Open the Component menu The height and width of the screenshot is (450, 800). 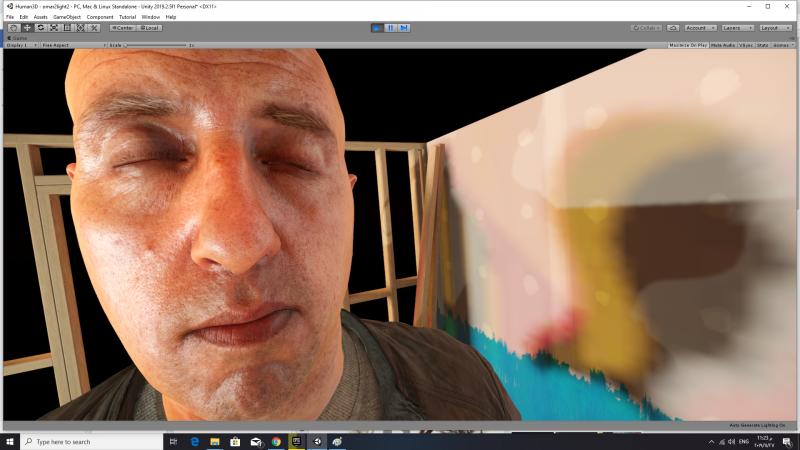[x=99, y=17]
